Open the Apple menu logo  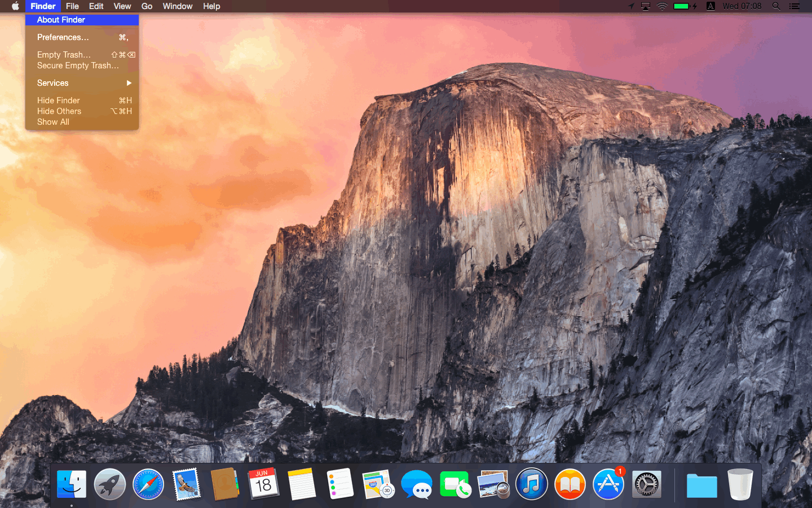tap(15, 6)
